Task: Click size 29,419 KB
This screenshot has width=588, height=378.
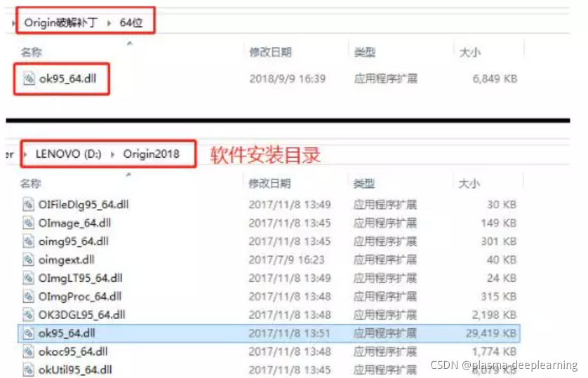Action: click(x=491, y=333)
